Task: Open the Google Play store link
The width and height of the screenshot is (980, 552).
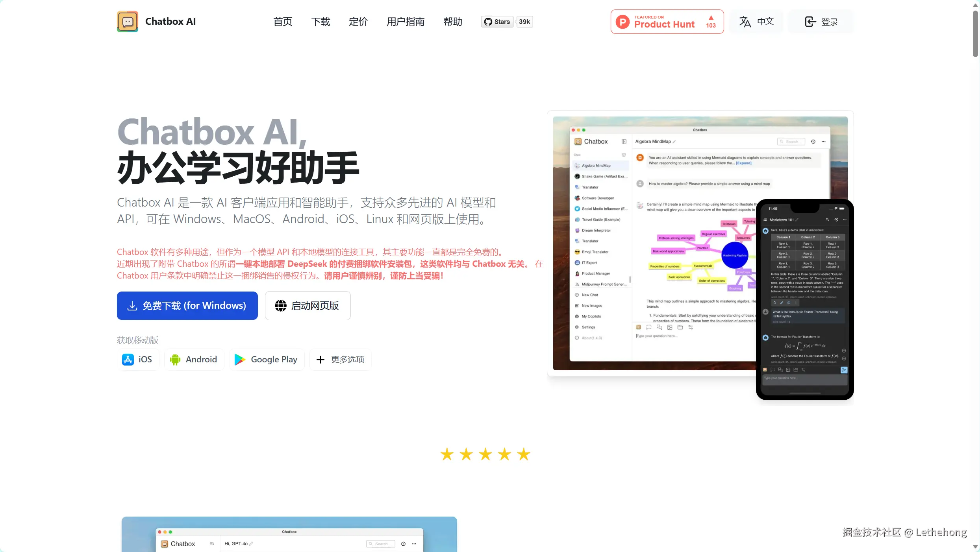Action: pos(267,360)
